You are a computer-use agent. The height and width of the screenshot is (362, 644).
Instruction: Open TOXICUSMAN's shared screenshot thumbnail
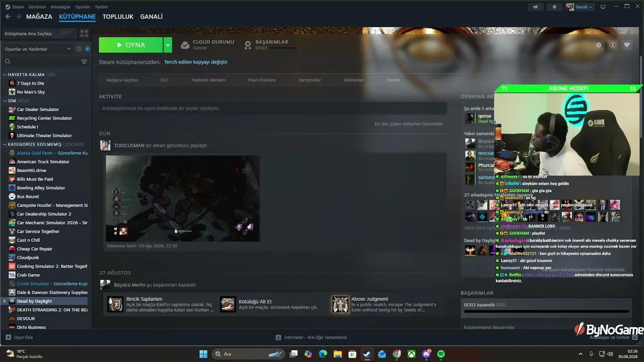(x=183, y=199)
